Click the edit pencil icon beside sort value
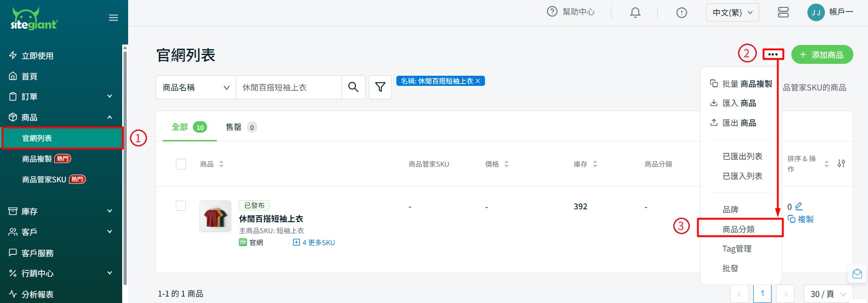868x303 pixels. [x=799, y=206]
